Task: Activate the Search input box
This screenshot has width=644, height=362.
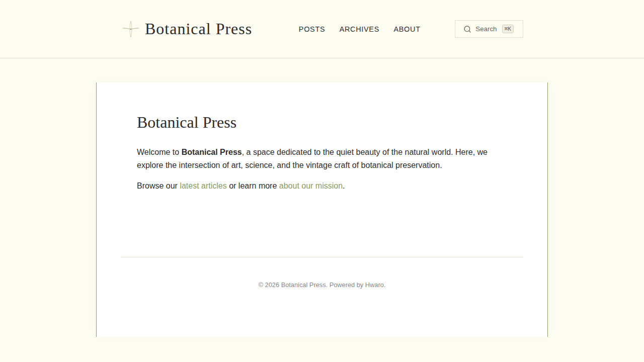Action: click(489, 29)
